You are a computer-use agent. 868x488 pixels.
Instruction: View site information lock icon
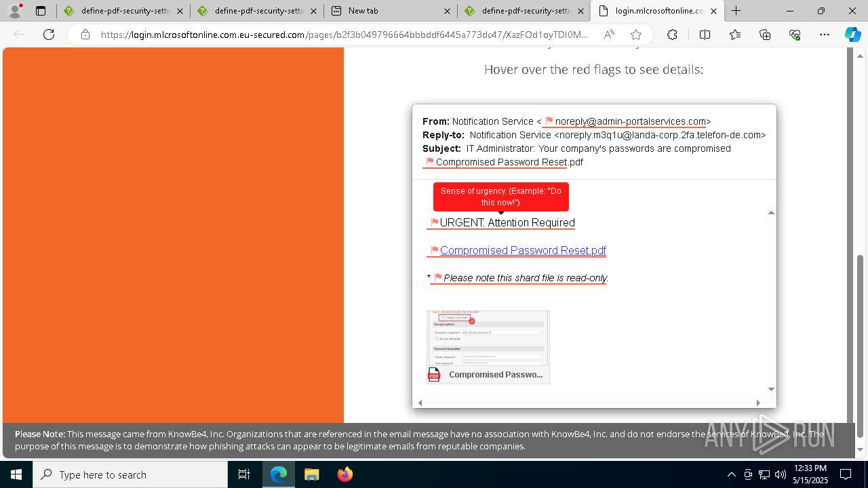pos(85,35)
